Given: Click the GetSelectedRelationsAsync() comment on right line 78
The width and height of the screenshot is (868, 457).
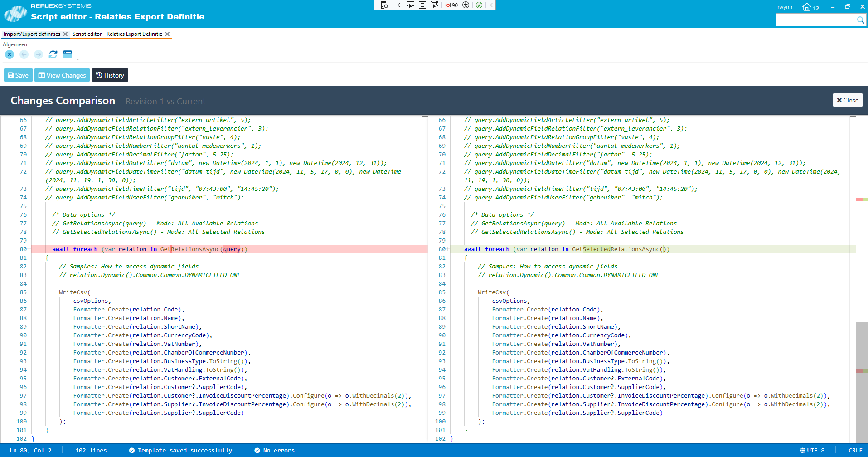Looking at the screenshot, I should coord(577,232).
